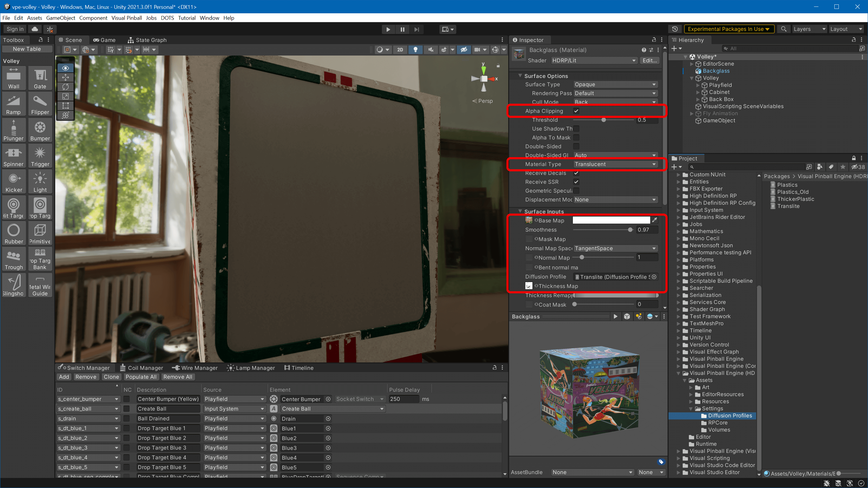Open the Normal Map Space dropdown

tap(615, 248)
